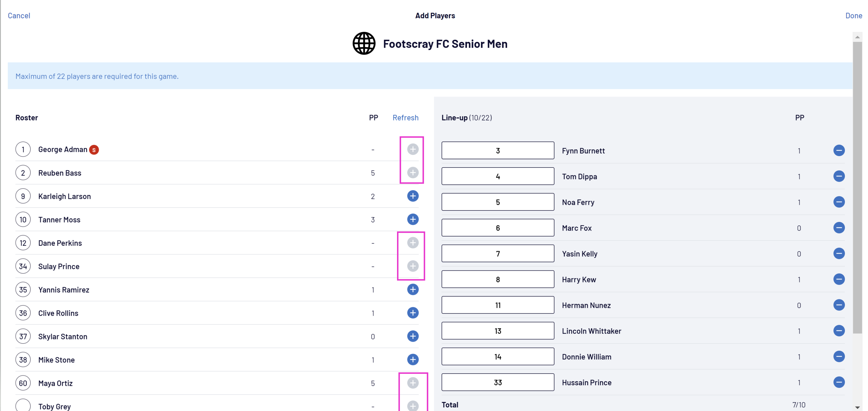Click plus icon beside Yannis Ramirez
The width and height of the screenshot is (868, 411).
tap(413, 289)
